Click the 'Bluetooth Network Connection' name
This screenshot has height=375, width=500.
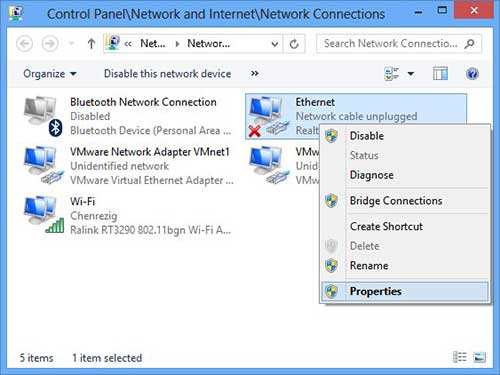point(143,102)
